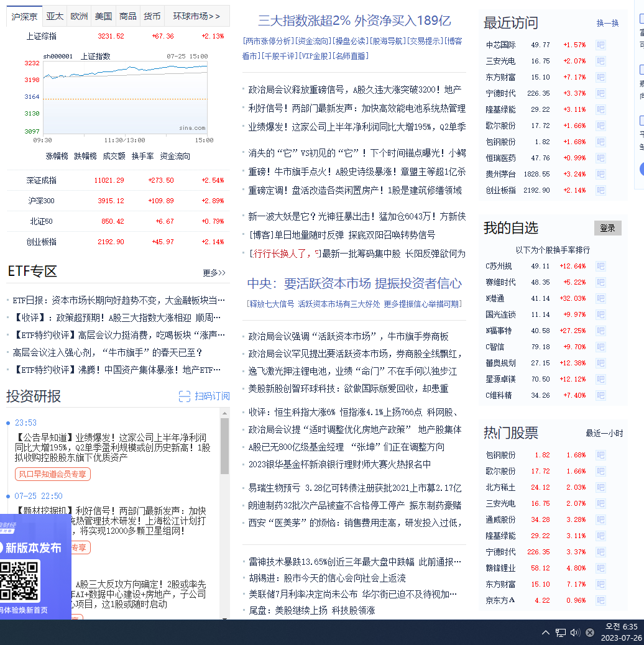The height and width of the screenshot is (645, 644).
Task: Open headline 三大指数涨超2% 外资净买入189亿
Action: coord(354,21)
